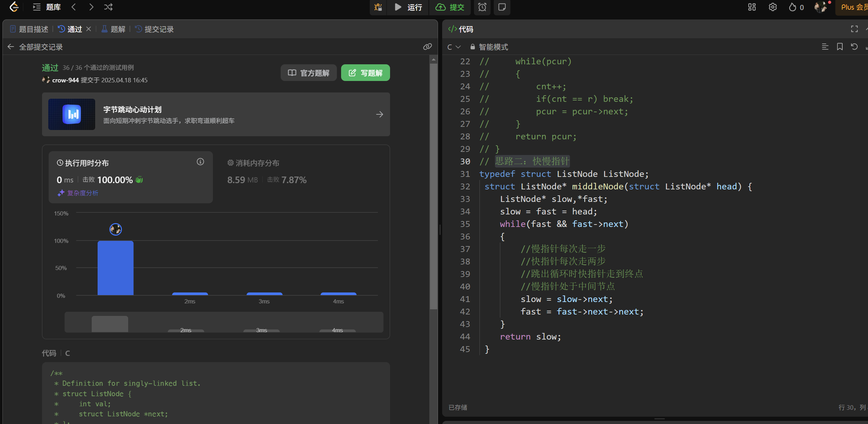
Task: Click the copy link icon
Action: click(x=428, y=47)
